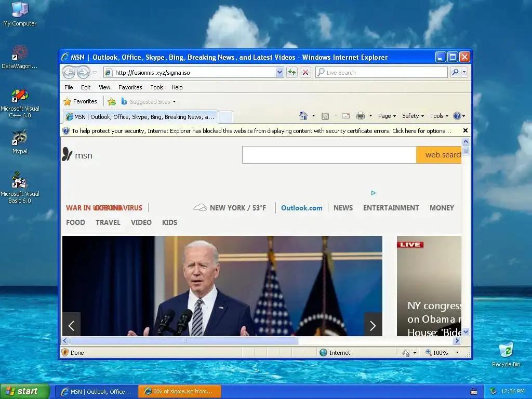The image size is (532, 399).
Task: Go back with the Back arrow button
Action: pyautogui.click(x=69, y=72)
